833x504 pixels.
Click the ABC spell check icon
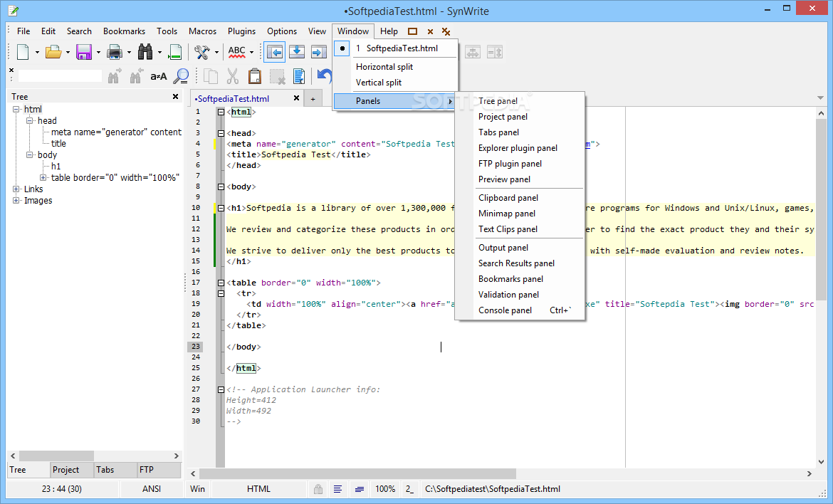[x=237, y=52]
